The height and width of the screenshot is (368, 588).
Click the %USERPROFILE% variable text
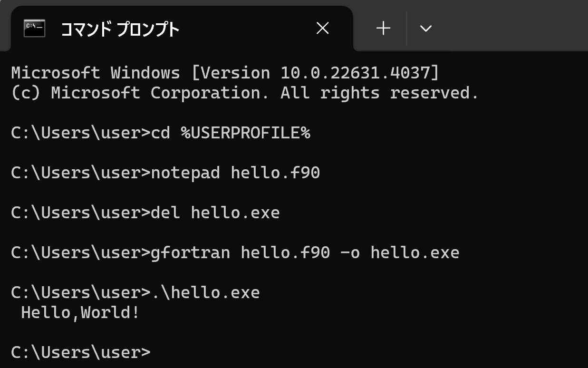(246, 133)
